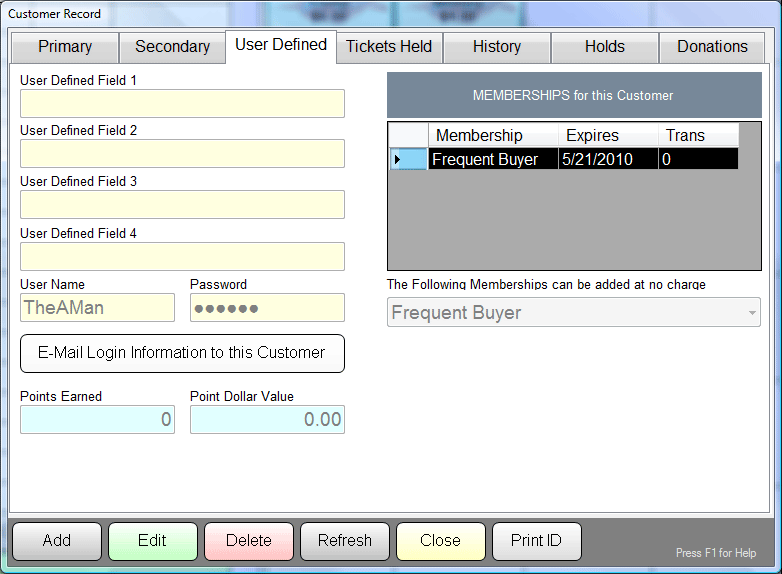The width and height of the screenshot is (782, 574).
Task: Select the Point Dollar Value field
Action: [267, 419]
